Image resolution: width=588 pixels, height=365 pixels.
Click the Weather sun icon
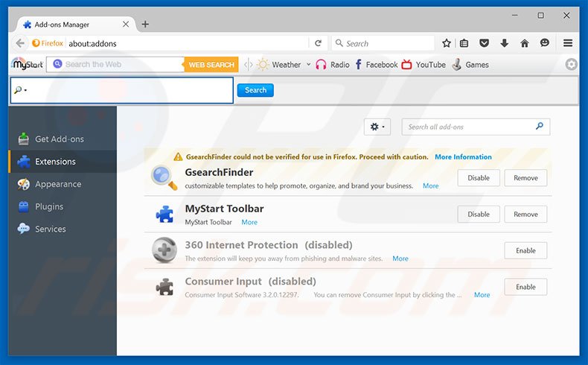pos(263,65)
